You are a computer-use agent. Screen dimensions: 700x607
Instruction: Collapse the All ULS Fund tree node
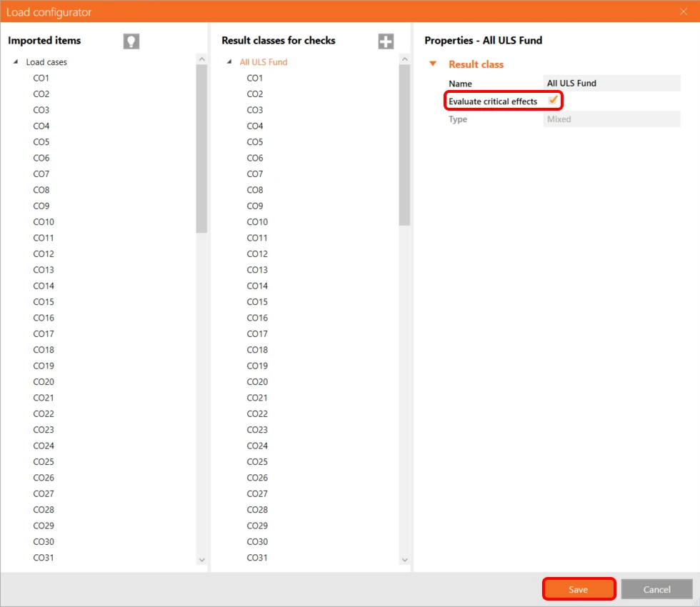(x=229, y=61)
